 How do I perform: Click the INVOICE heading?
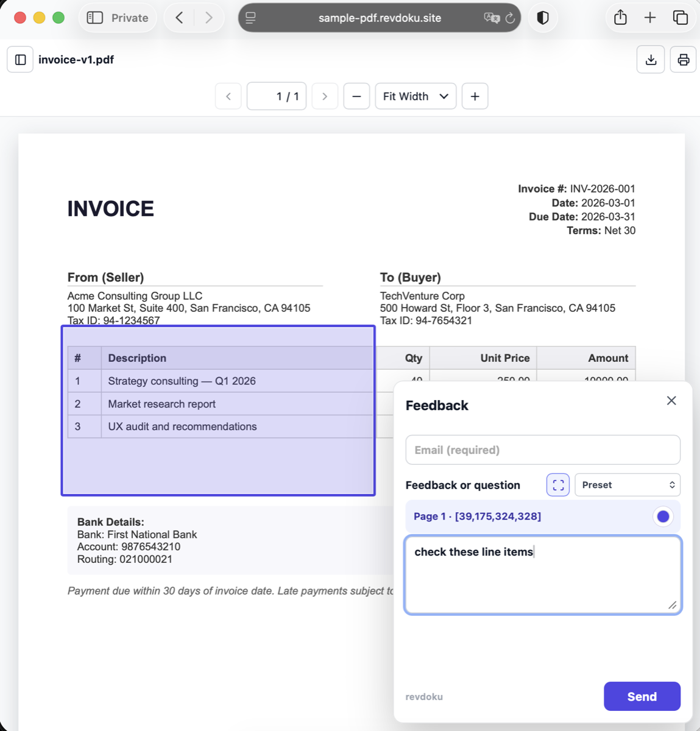click(111, 209)
